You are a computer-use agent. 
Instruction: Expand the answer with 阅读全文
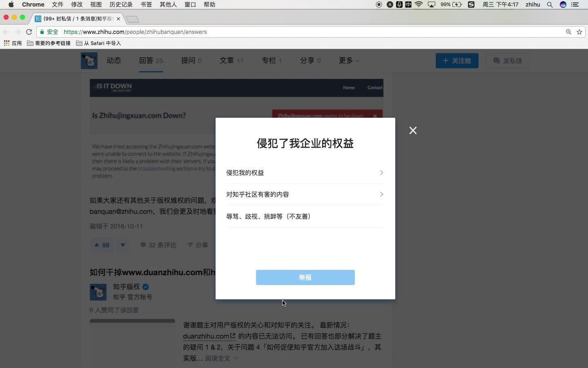coord(222,358)
